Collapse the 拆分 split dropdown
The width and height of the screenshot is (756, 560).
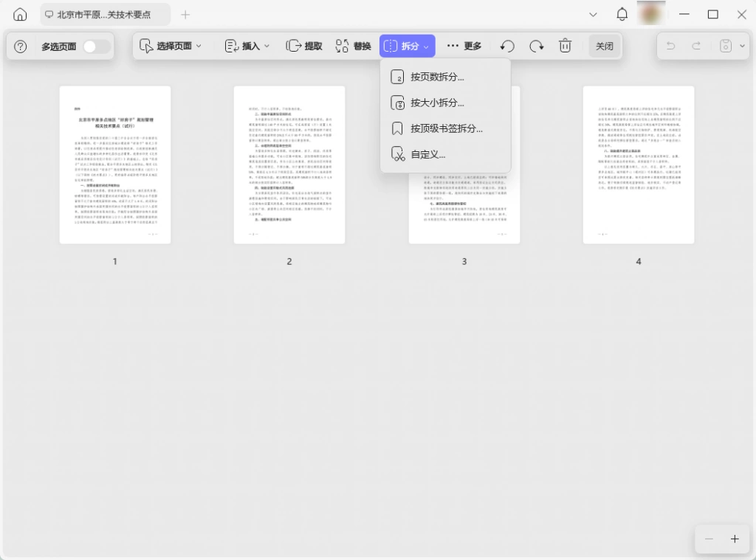click(x=407, y=46)
